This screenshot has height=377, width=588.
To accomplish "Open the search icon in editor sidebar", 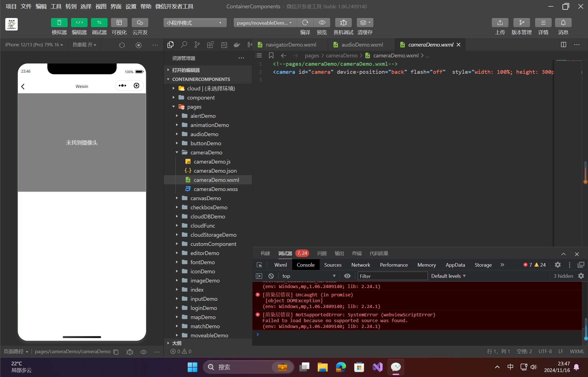I will (184, 45).
